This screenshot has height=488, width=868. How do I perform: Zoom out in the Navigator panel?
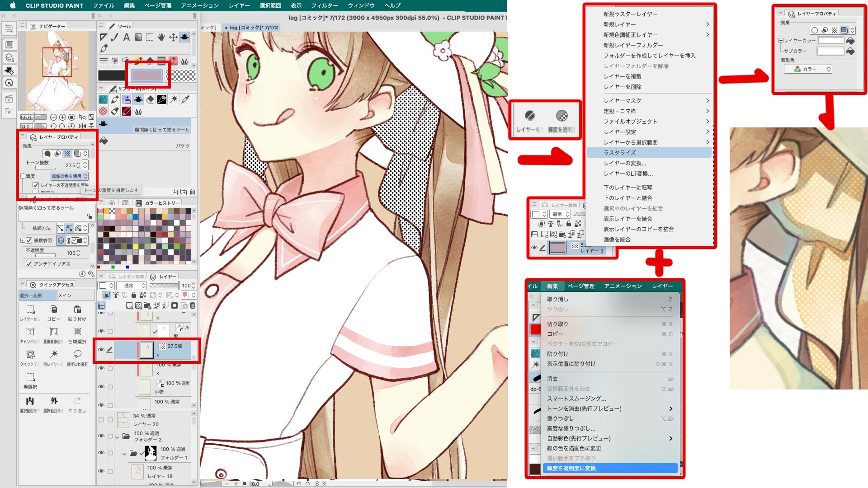coord(53,117)
